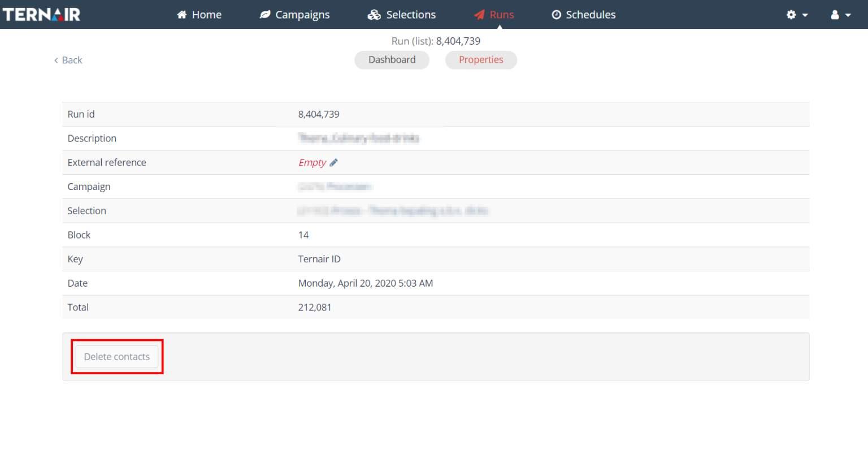Click the Run (list): 8,404,739 heading
The image size is (868, 454).
tap(436, 41)
